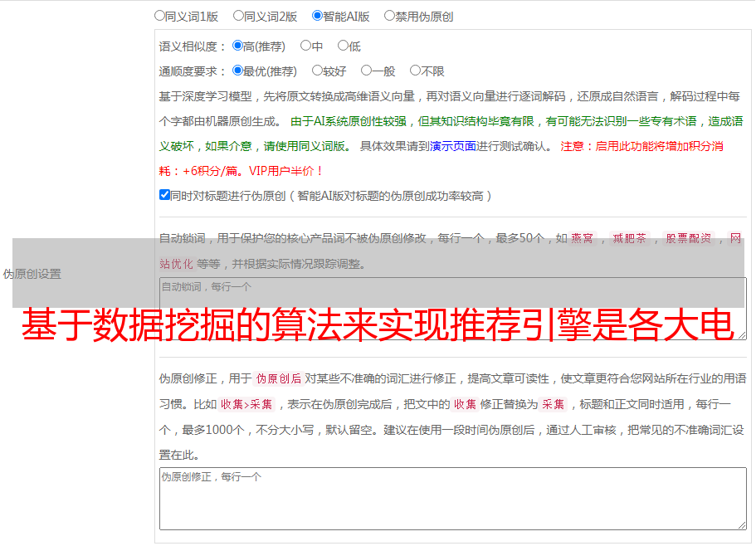Click the 语义相似度 label

(x=193, y=46)
